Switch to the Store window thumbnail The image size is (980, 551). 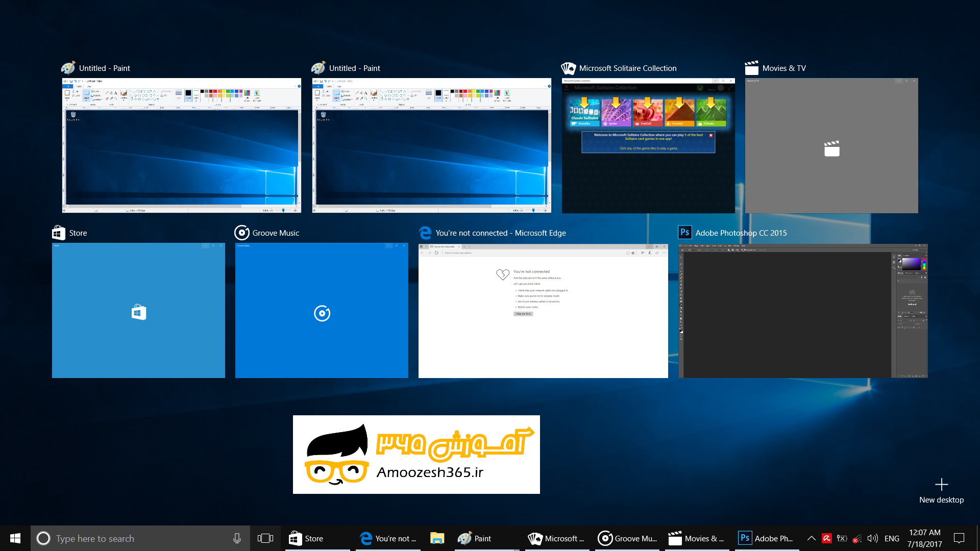(x=138, y=310)
